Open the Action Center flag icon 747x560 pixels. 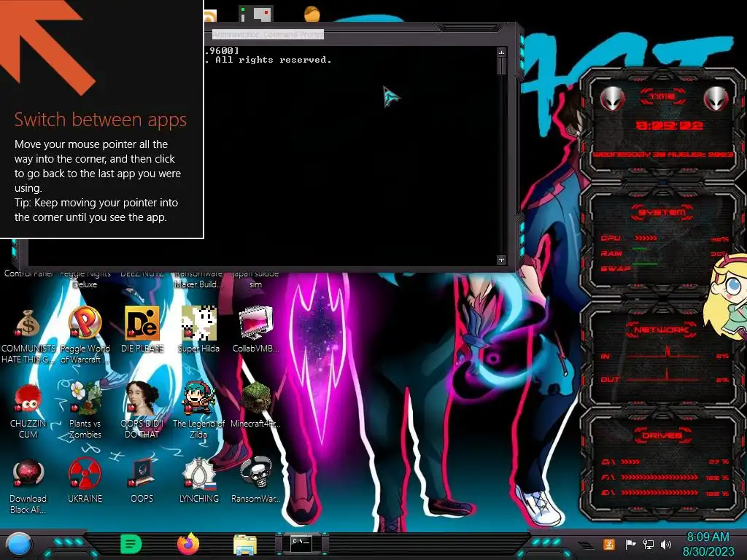631,544
